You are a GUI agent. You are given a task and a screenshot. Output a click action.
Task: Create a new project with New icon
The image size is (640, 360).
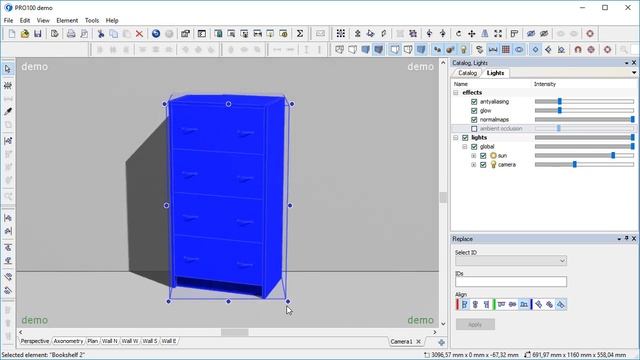coord(12,34)
